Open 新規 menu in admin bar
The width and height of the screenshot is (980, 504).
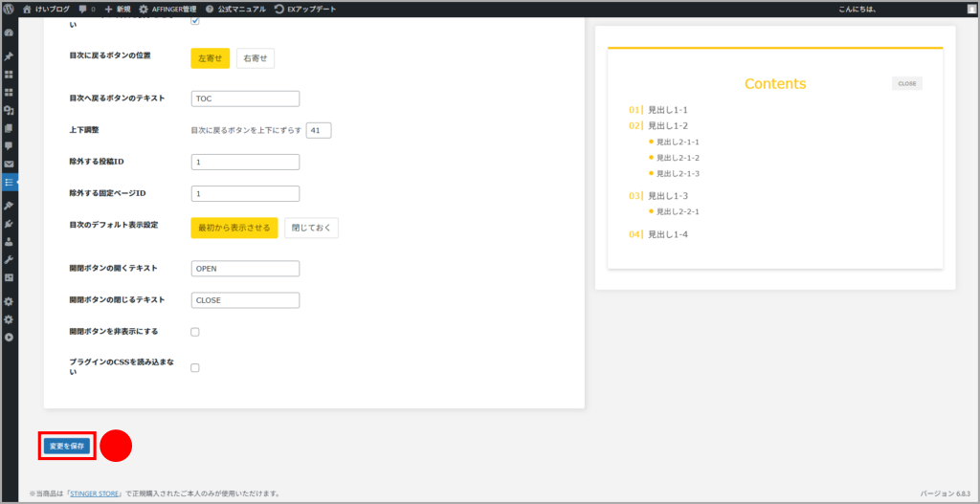117,9
